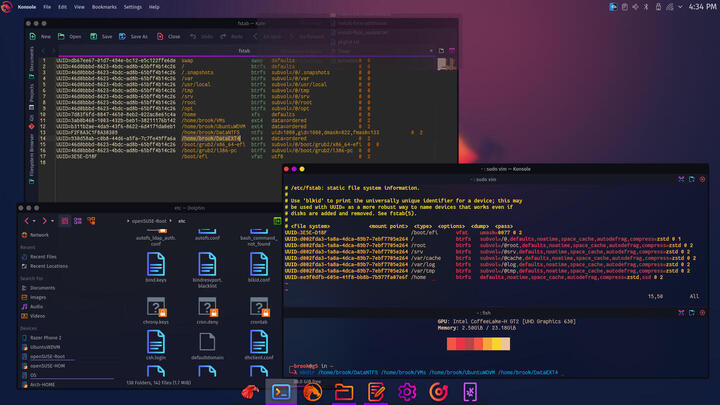Open text editor notepad icon in dock
The image size is (720, 405).
pos(376,393)
